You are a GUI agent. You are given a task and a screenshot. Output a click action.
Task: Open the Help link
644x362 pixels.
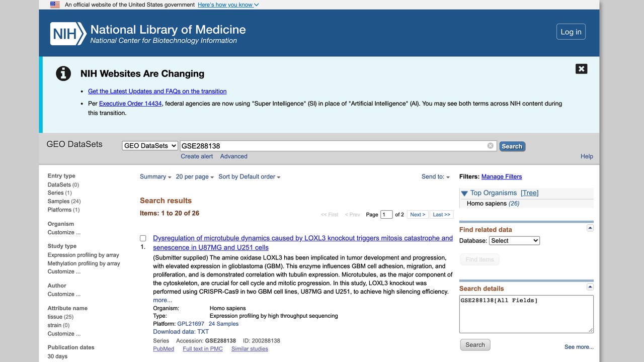click(x=587, y=156)
